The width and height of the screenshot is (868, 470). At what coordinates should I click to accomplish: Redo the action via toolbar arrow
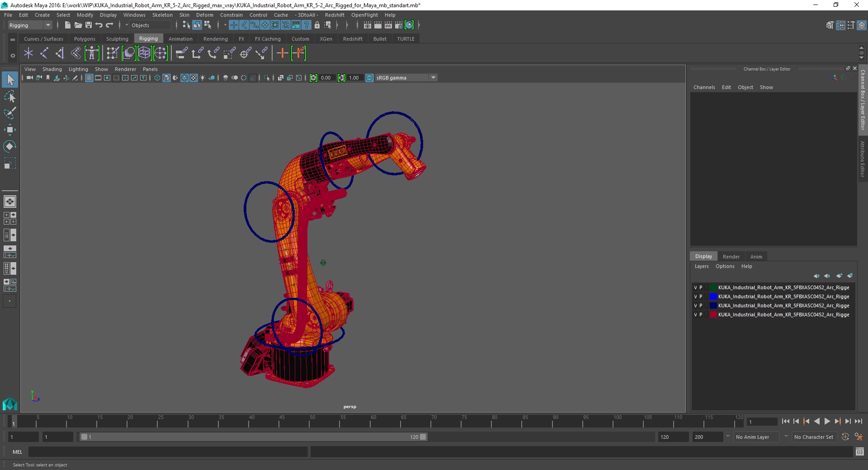point(109,25)
